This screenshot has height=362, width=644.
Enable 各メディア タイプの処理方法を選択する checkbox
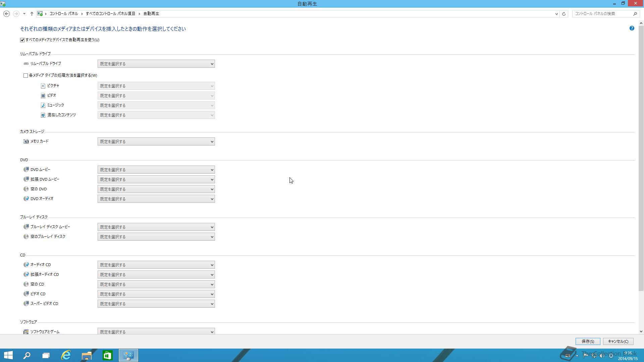25,76
